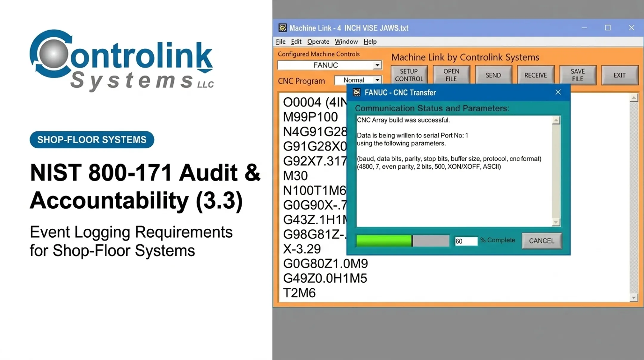Open the File menu
This screenshot has height=360, width=644.
click(x=281, y=41)
